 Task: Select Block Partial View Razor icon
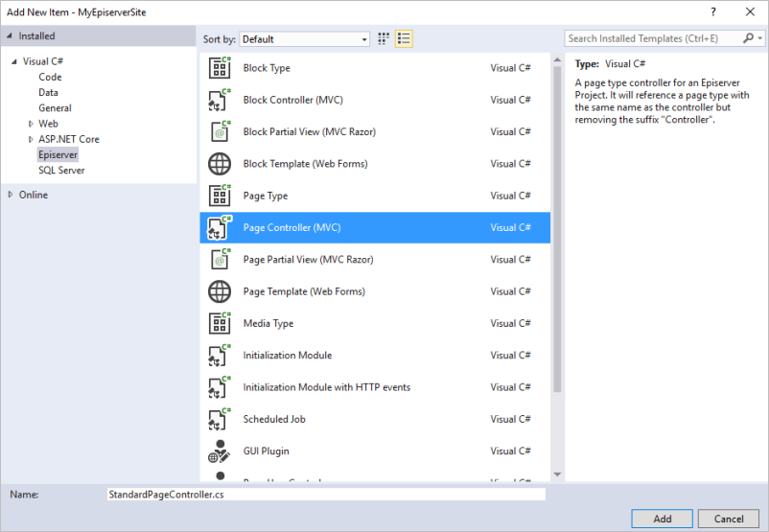tap(220, 131)
